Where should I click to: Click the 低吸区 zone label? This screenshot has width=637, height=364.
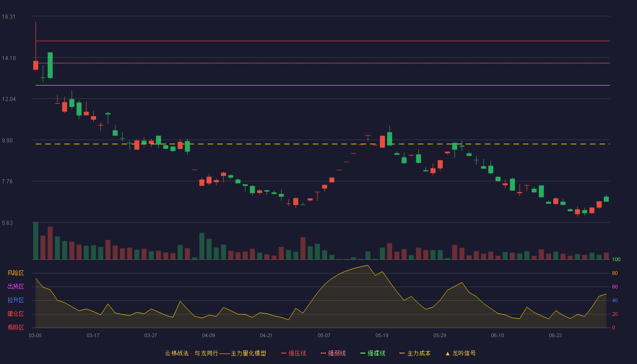15,328
